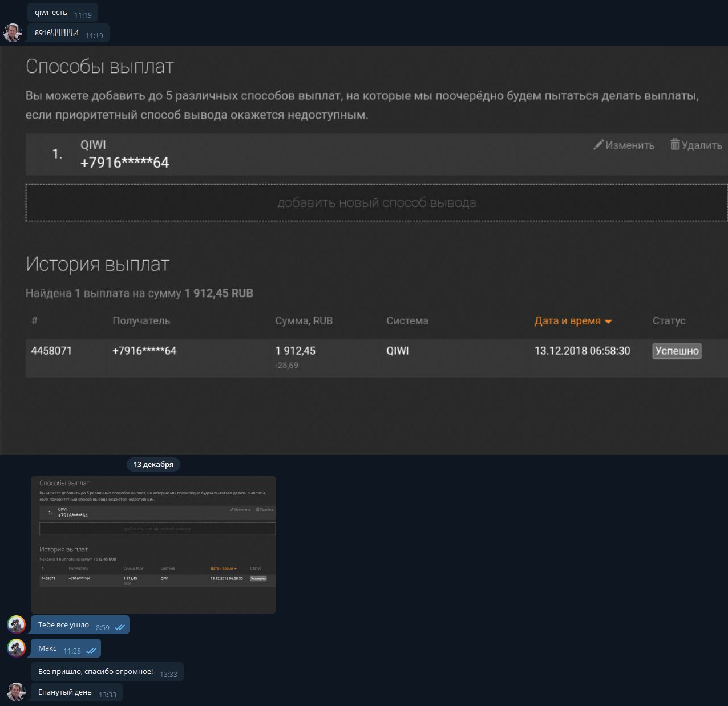The height and width of the screenshot is (706, 728).
Task: Click QIWI in the Система column
Action: click(398, 351)
